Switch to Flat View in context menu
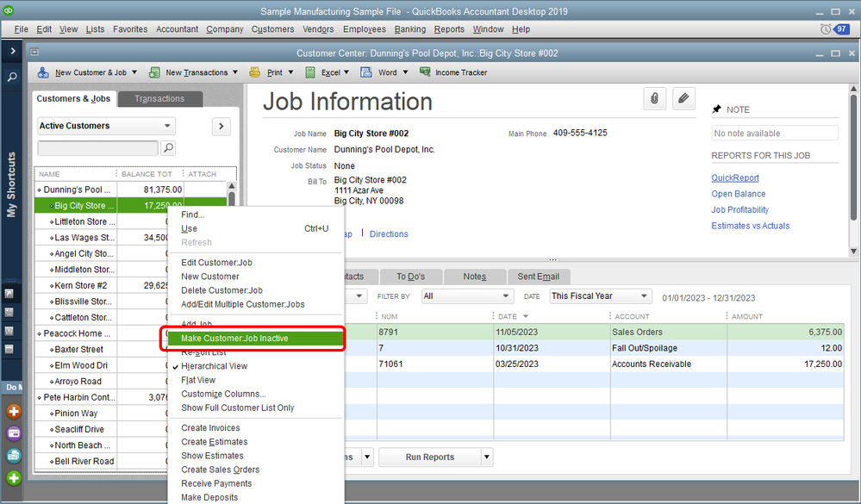861x504 pixels. pyautogui.click(x=198, y=380)
